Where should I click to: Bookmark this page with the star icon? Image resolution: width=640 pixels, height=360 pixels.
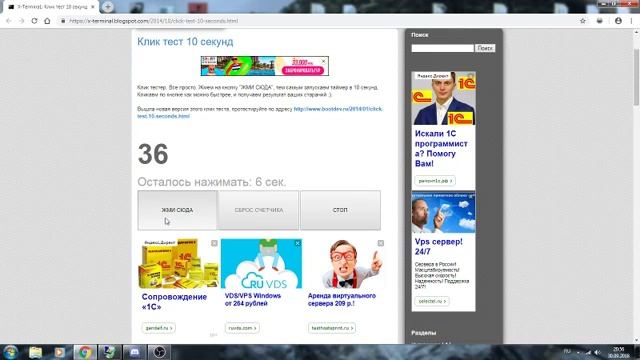[x=583, y=21]
